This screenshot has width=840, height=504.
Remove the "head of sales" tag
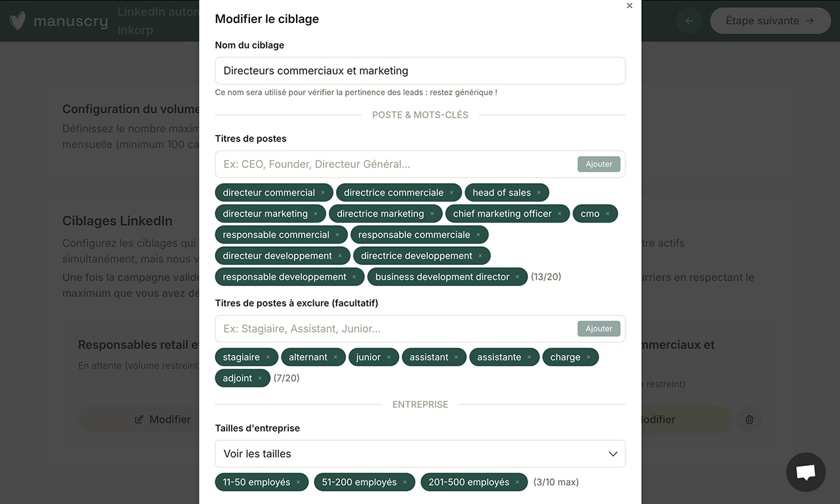540,192
